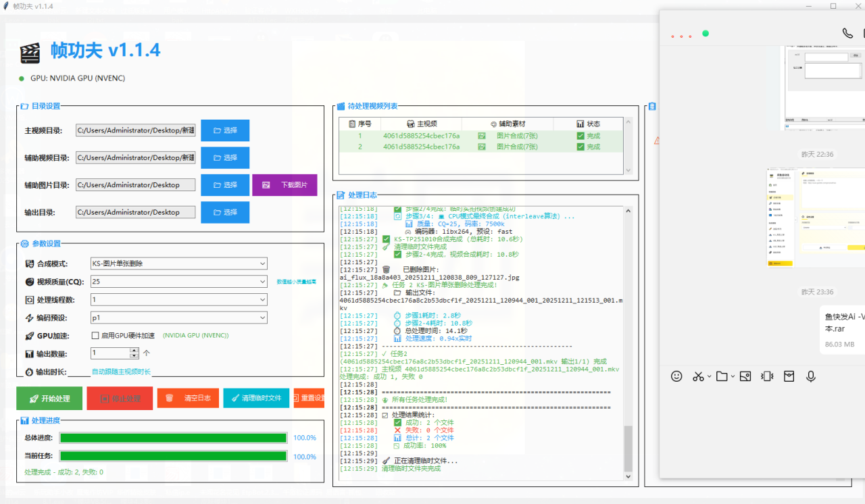This screenshot has height=504, width=865.
Task: Click the emoji smiley icon in chat toolbar
Action: [676, 376]
